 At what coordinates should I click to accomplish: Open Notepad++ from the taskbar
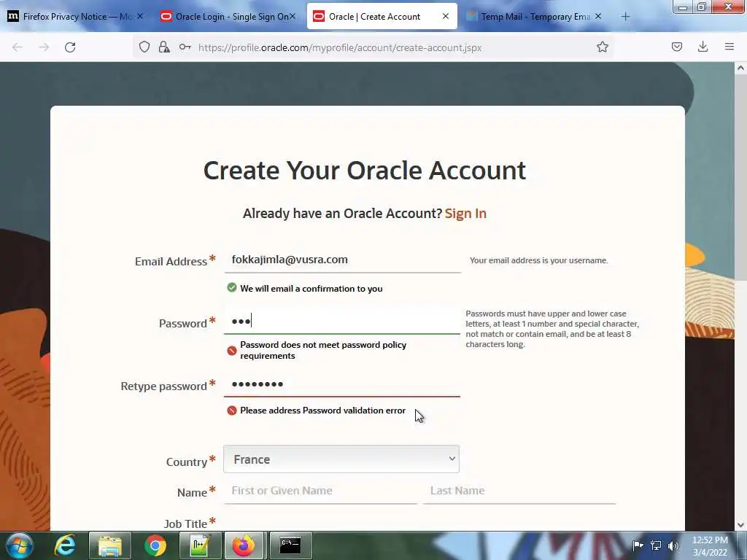tap(200, 545)
